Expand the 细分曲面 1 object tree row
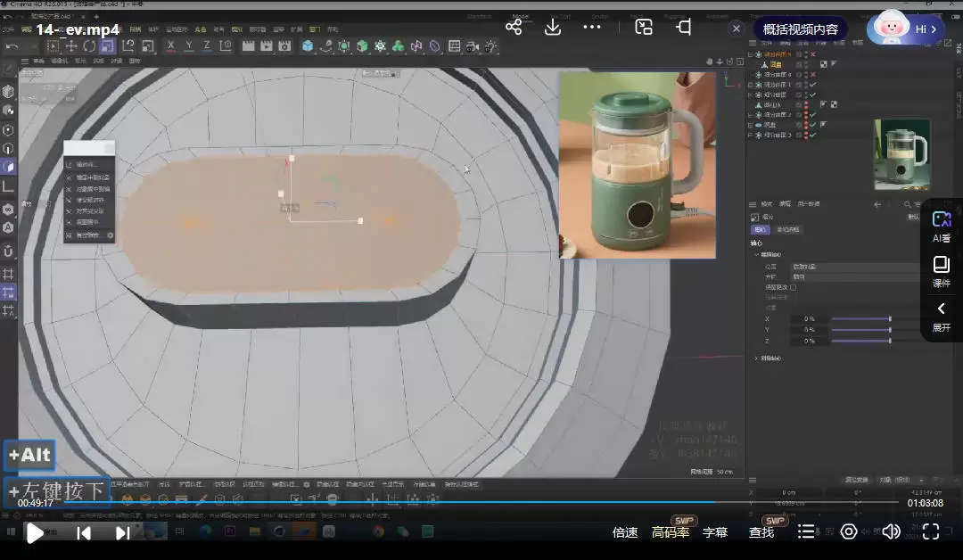Screen dimensions: 963x560 751,85
